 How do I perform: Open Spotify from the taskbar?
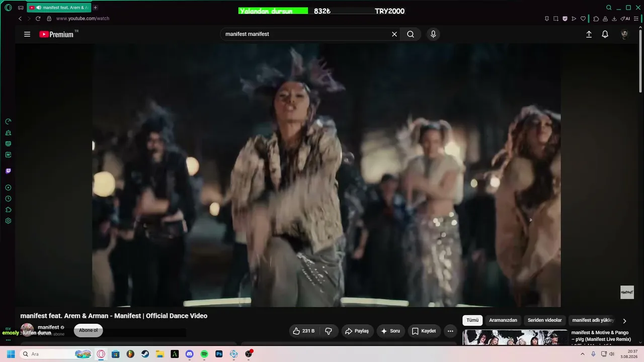[x=204, y=354]
